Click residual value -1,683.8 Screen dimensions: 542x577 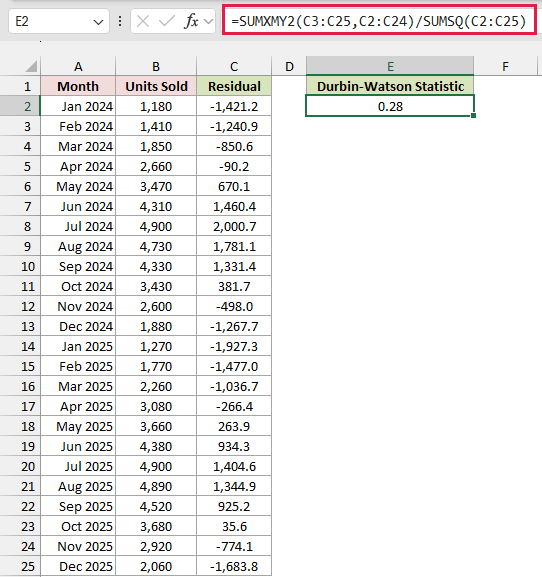pos(234,566)
